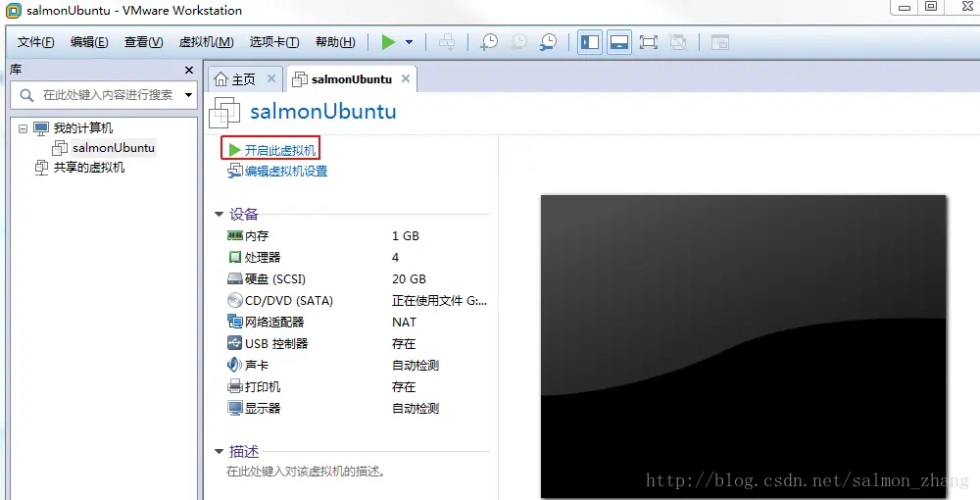Open the 查看(V) menu
This screenshot has width=980, height=500.
click(144, 42)
